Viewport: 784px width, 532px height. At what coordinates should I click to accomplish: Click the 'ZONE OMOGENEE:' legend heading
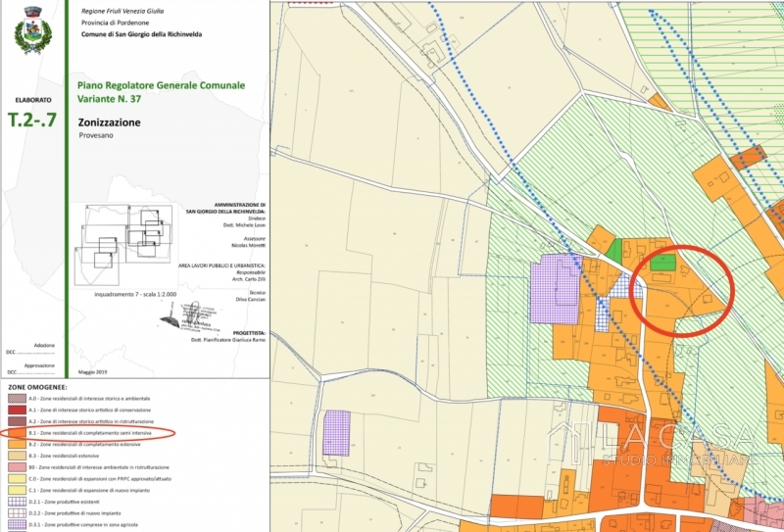pyautogui.click(x=36, y=387)
